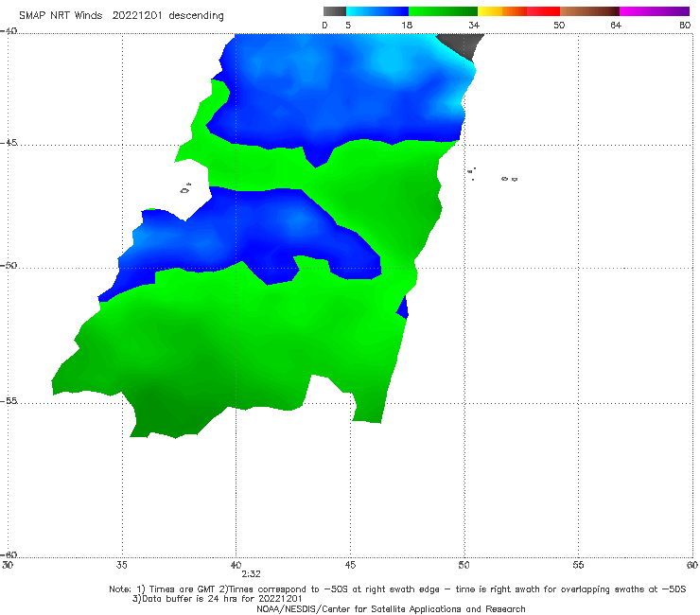This screenshot has width=700, height=615.
Task: Click the longitude axis label "55"
Action: 578,565
